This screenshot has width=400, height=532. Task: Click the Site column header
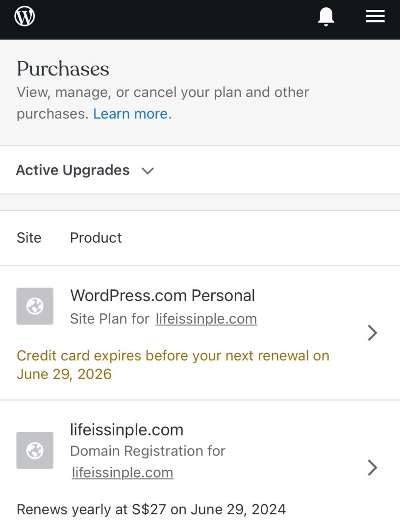pyautogui.click(x=29, y=238)
